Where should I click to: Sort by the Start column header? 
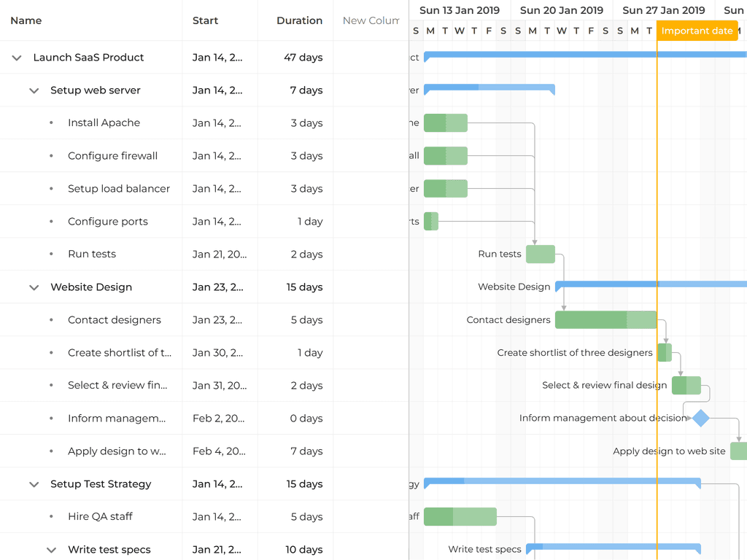pyautogui.click(x=205, y=20)
